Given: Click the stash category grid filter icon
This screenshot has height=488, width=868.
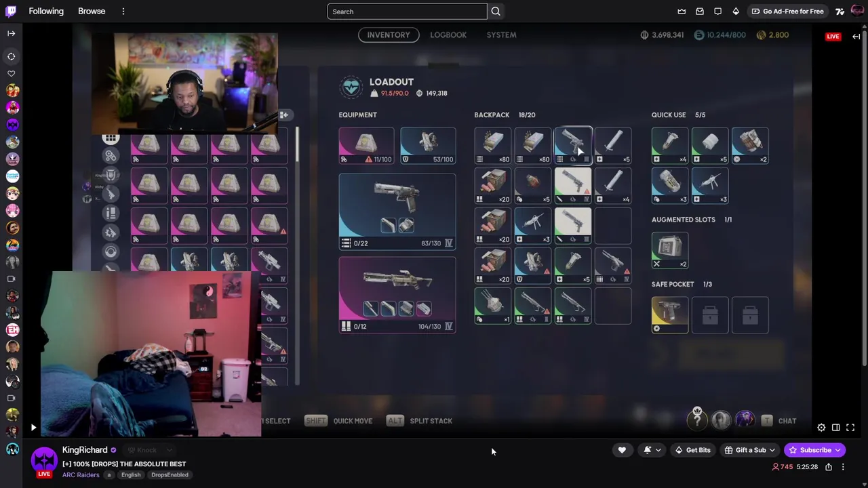Looking at the screenshot, I should pos(111,138).
